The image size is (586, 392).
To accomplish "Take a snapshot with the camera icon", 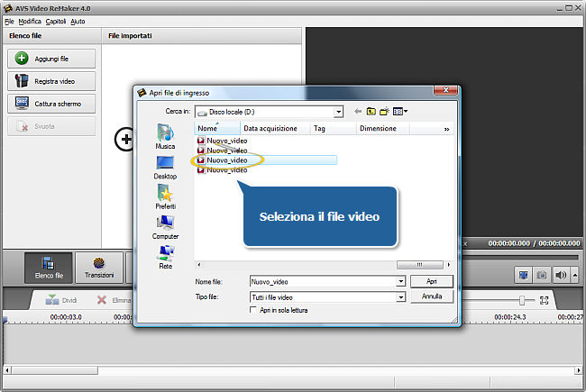I will tap(542, 276).
